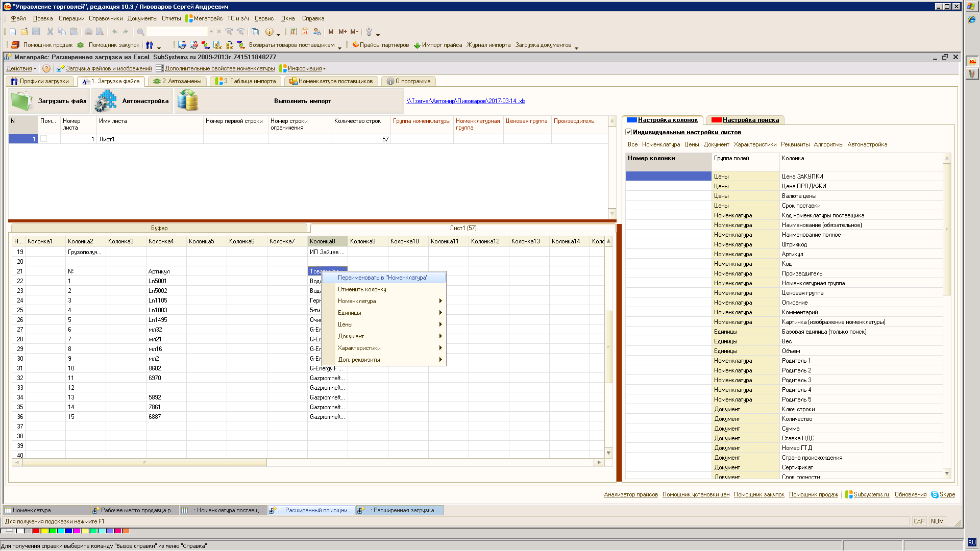This screenshot has height=551, width=980.
Task: Open the calendar icon in toolbar
Action: [305, 32]
